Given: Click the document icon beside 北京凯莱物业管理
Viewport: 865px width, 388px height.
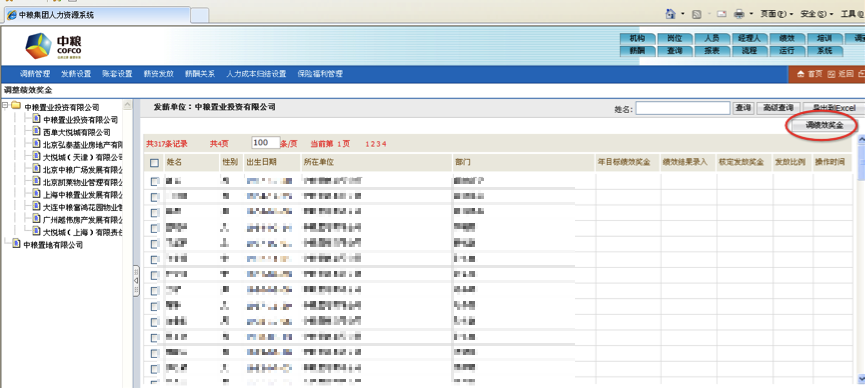Looking at the screenshot, I should tap(36, 182).
